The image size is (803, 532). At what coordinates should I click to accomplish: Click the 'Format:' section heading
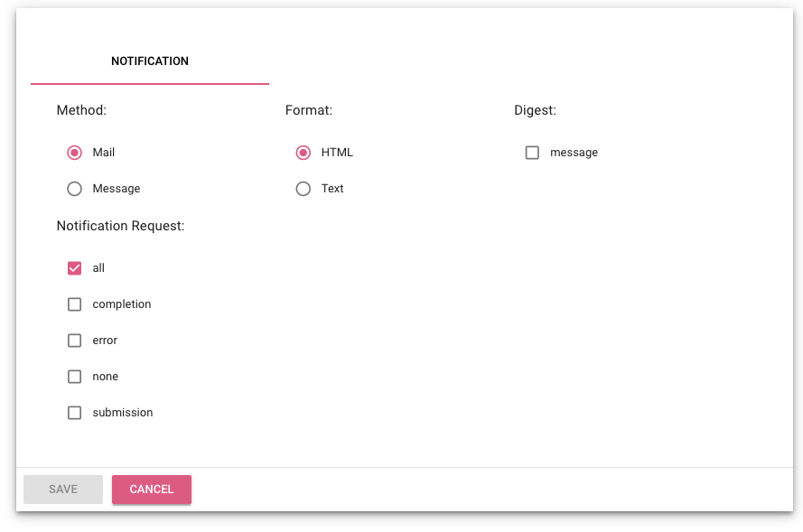click(x=309, y=110)
